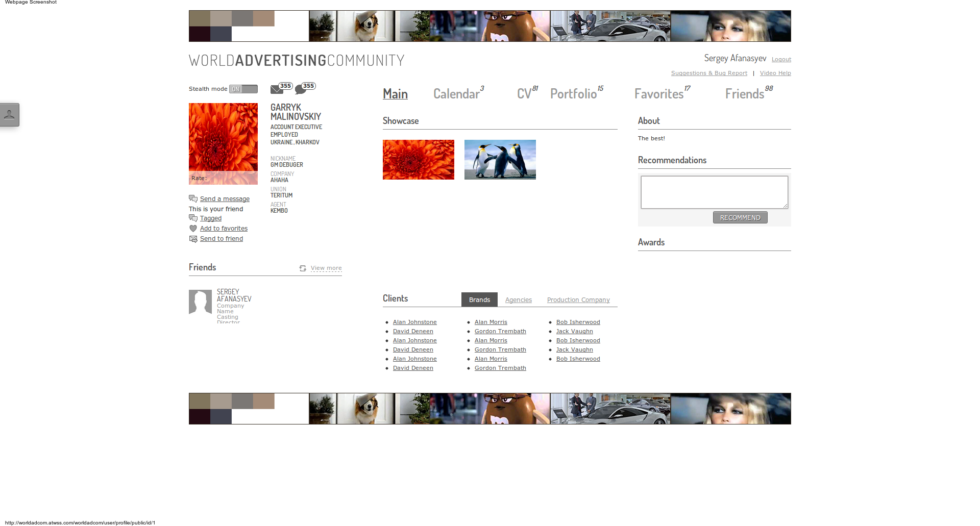Image resolution: width=980 pixels, height=526 pixels.
Task: Click the World Advertising Community logo
Action: 297,60
